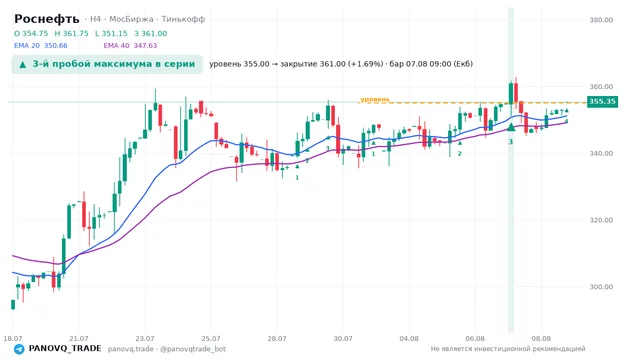
Task: Click the 21.07 date axis label
Action: click(79, 338)
